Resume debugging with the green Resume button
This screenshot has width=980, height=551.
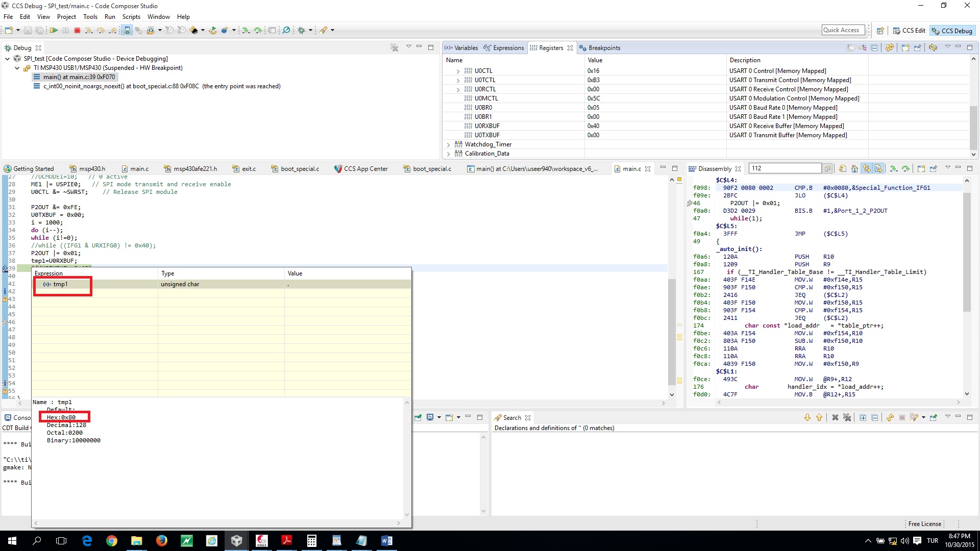[x=54, y=31]
